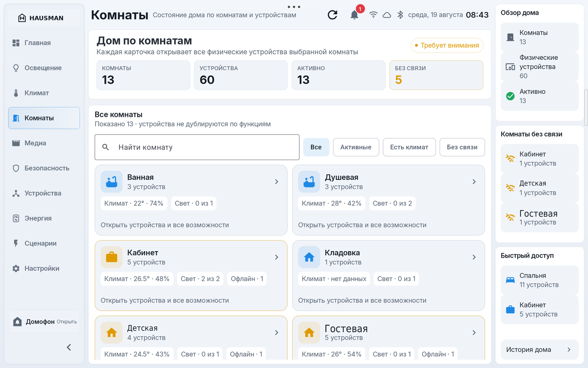Image resolution: width=588 pixels, height=368 pixels.
Task: Click the Wi-Fi status icon
Action: (373, 15)
